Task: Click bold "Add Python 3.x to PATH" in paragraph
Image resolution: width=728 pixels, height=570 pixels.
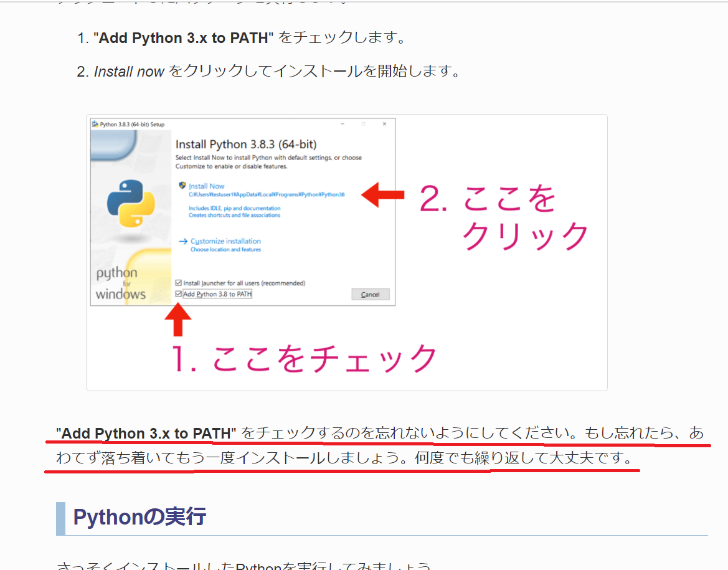Action: pyautogui.click(x=146, y=434)
